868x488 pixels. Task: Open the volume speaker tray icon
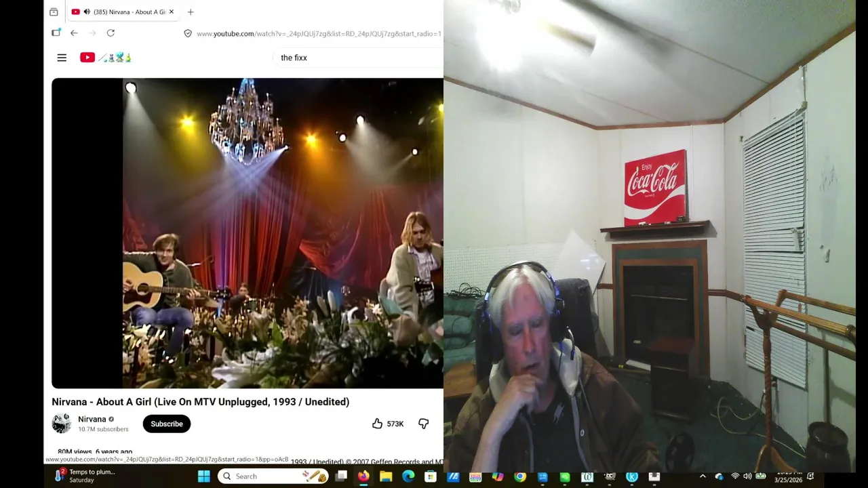(747, 476)
